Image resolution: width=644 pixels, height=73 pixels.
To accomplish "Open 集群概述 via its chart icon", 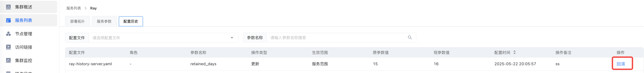I will click(x=8, y=7).
